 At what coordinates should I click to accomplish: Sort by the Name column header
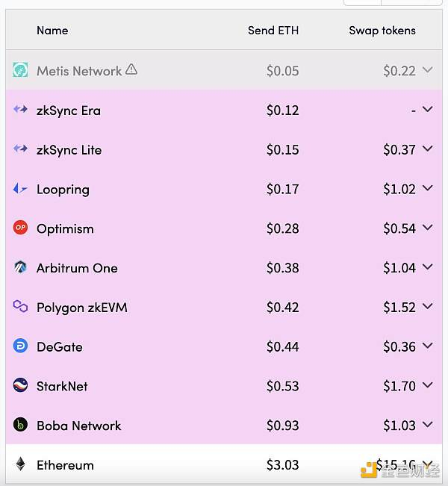[52, 31]
